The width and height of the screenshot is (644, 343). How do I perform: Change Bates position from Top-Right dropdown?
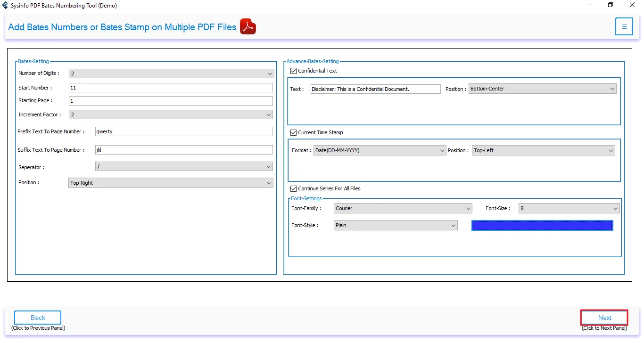tap(171, 183)
